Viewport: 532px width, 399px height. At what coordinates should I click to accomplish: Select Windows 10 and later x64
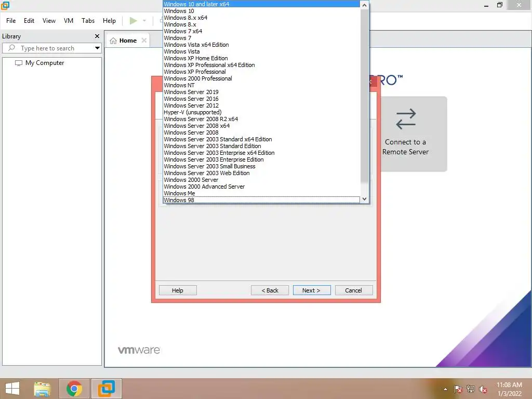tap(261, 4)
